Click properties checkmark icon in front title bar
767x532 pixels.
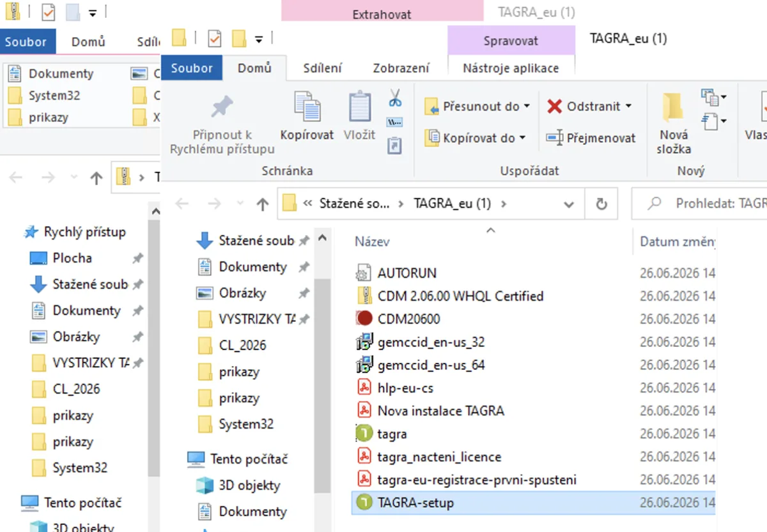[x=215, y=39]
